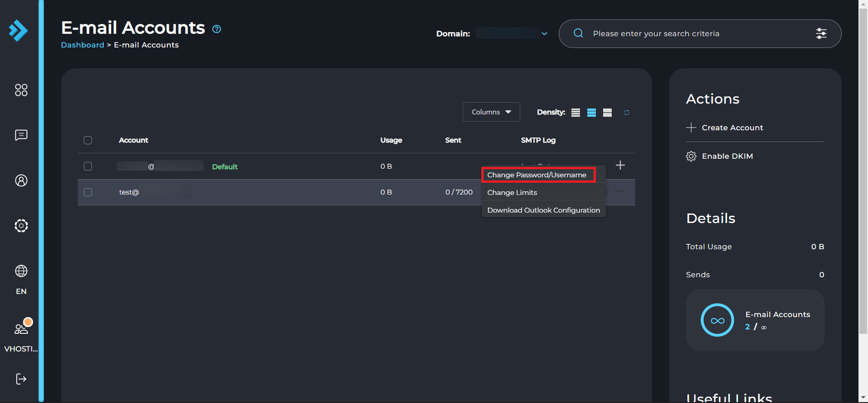Toggle the select-all accounts checkbox
The width and height of the screenshot is (868, 403).
point(88,140)
